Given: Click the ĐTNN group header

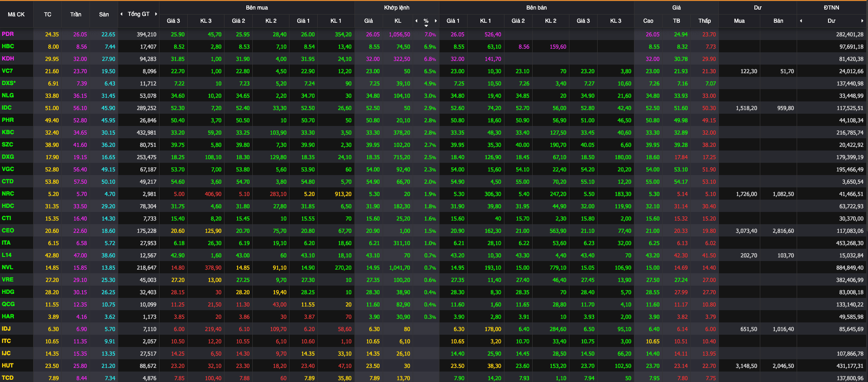Looking at the screenshot, I should (832, 8).
